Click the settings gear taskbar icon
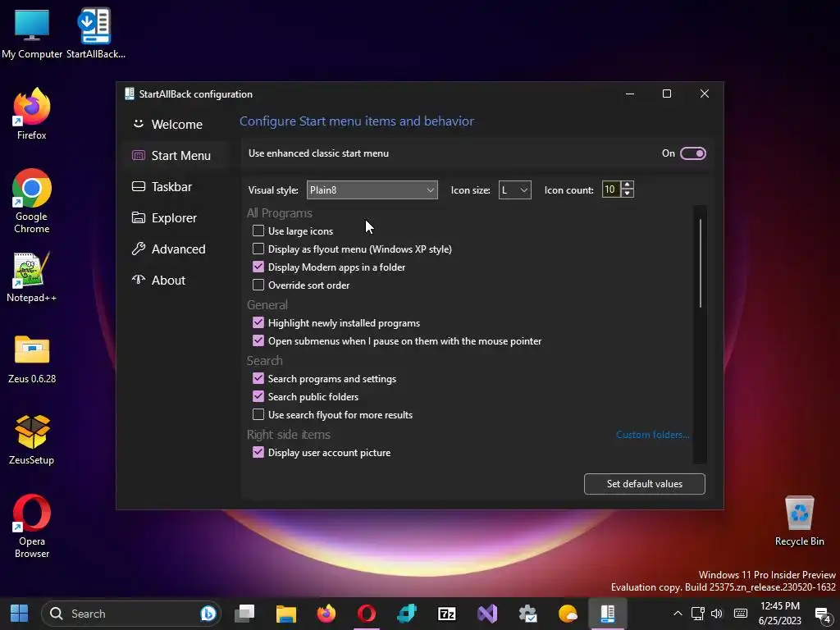The width and height of the screenshot is (840, 630). 527,614
